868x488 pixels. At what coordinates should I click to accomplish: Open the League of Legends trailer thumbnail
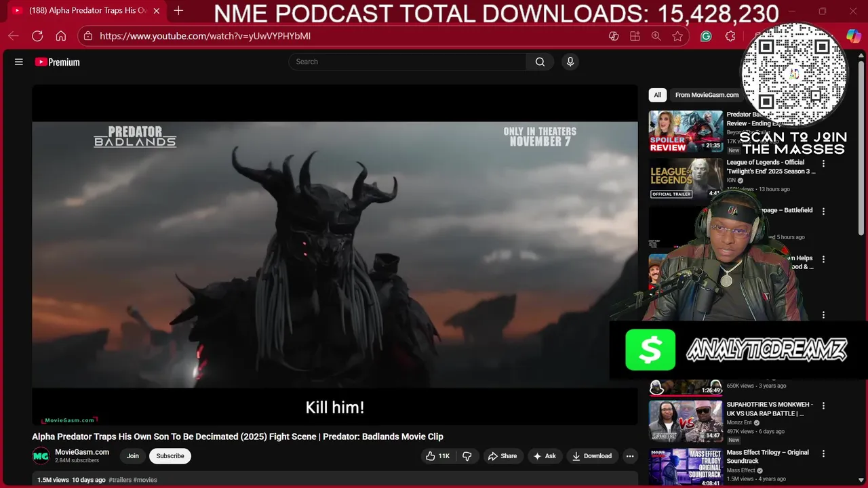pyautogui.click(x=686, y=179)
